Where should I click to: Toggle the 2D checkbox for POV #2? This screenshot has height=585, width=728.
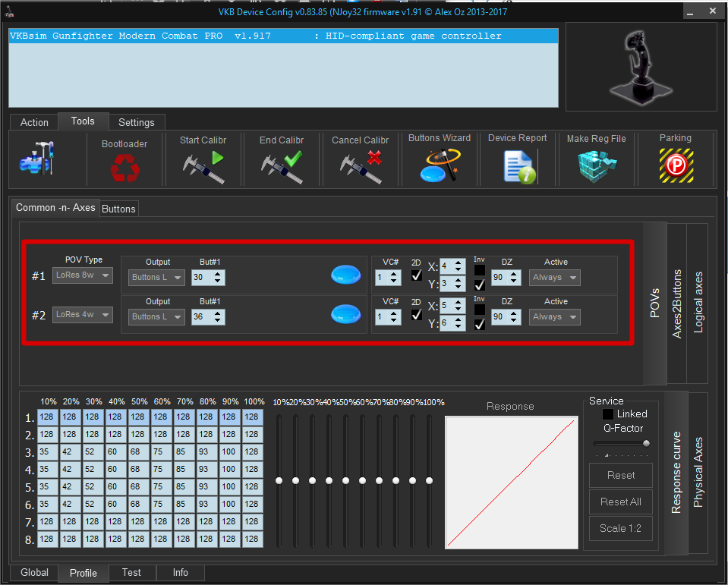417,315
